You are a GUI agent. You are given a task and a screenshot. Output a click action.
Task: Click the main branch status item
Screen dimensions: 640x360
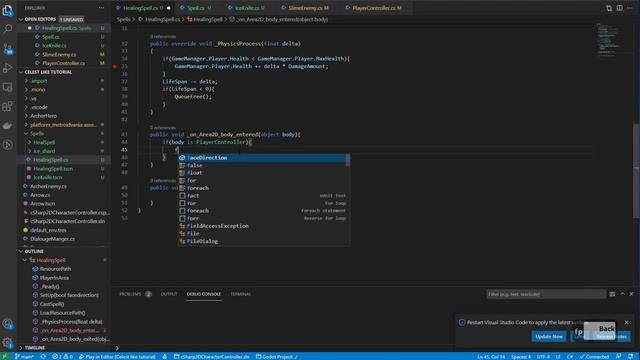[24, 356]
